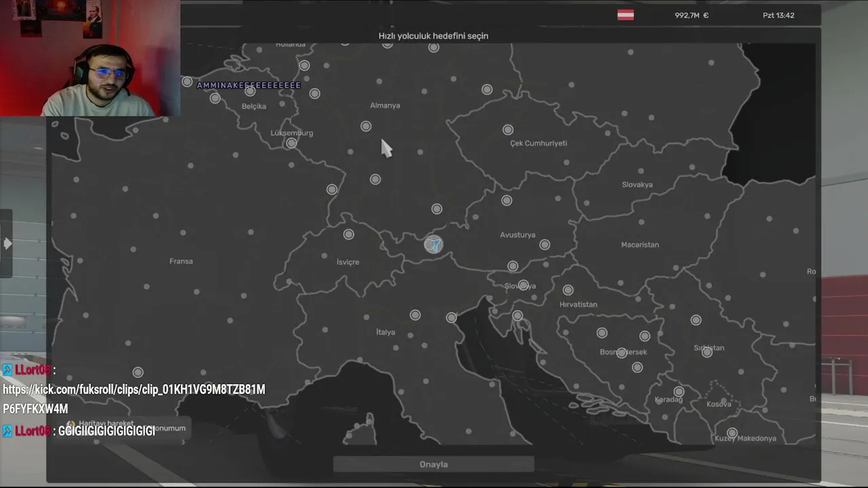The height and width of the screenshot is (488, 868).
Task: Open the Austrian flag icon in the top bar
Action: point(625,15)
